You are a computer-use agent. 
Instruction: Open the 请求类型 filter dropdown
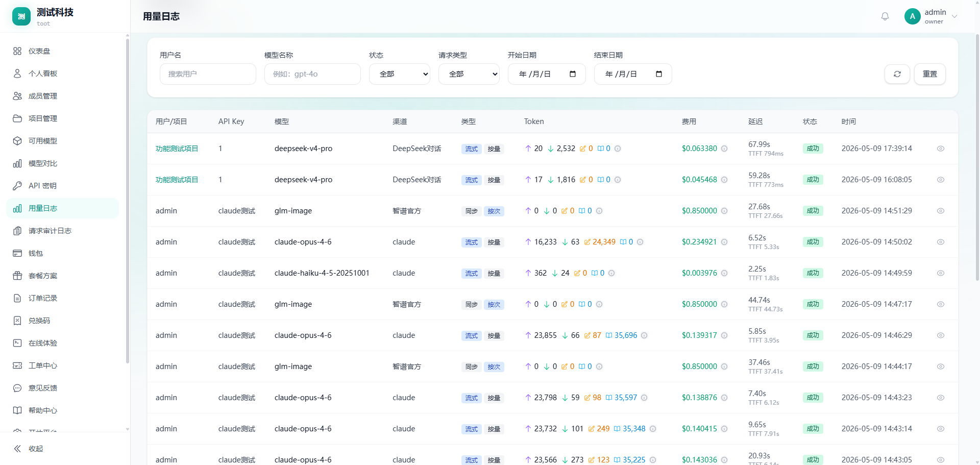(469, 74)
